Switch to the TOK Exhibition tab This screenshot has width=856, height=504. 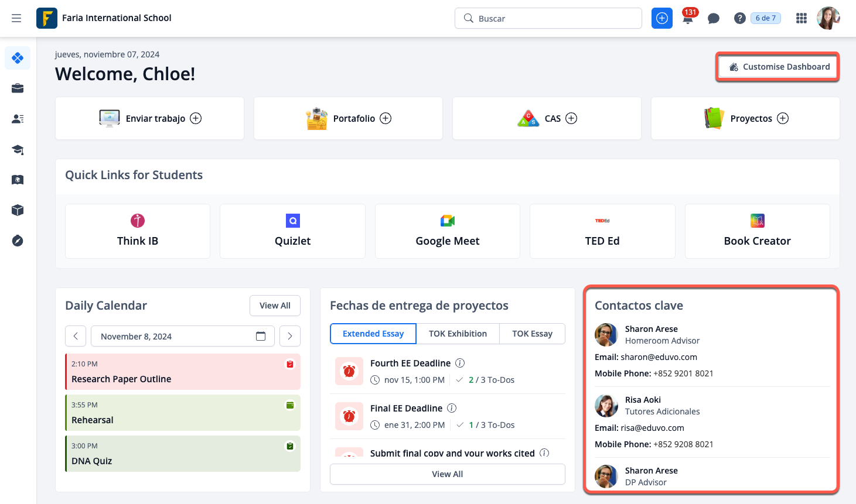458,334
